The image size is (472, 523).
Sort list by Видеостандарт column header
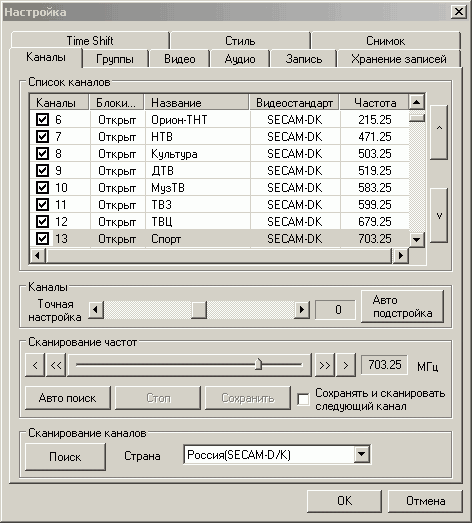point(294,102)
